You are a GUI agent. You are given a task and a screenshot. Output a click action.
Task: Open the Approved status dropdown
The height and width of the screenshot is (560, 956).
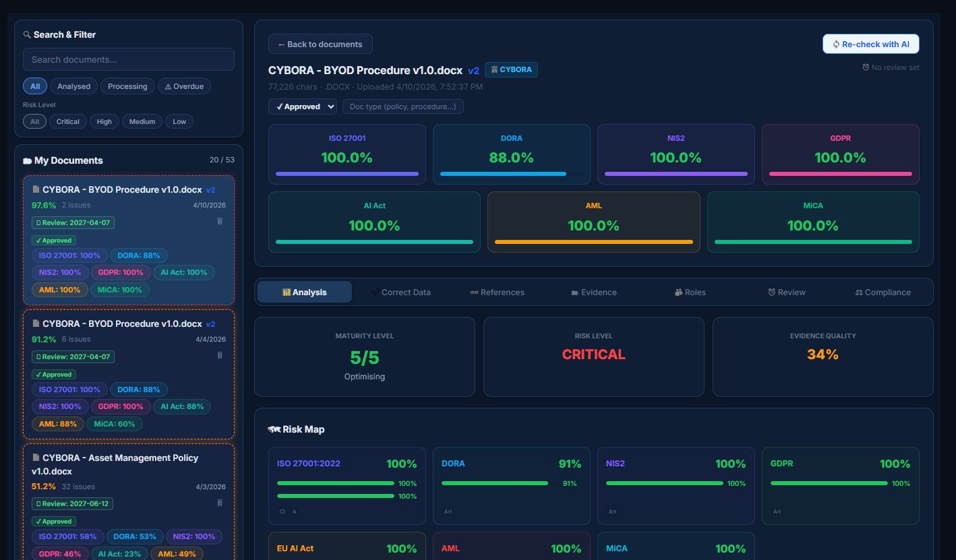[303, 106]
